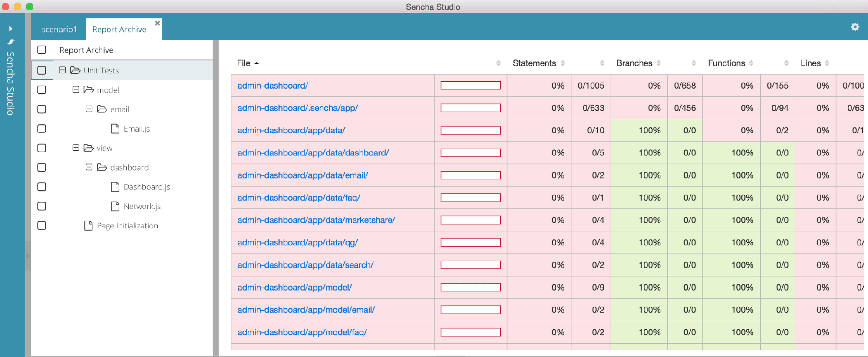Sort by File column ascending arrow

[x=257, y=63]
